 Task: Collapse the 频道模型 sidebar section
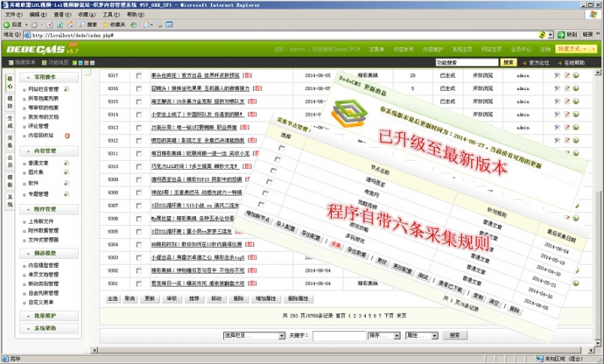(x=49, y=253)
